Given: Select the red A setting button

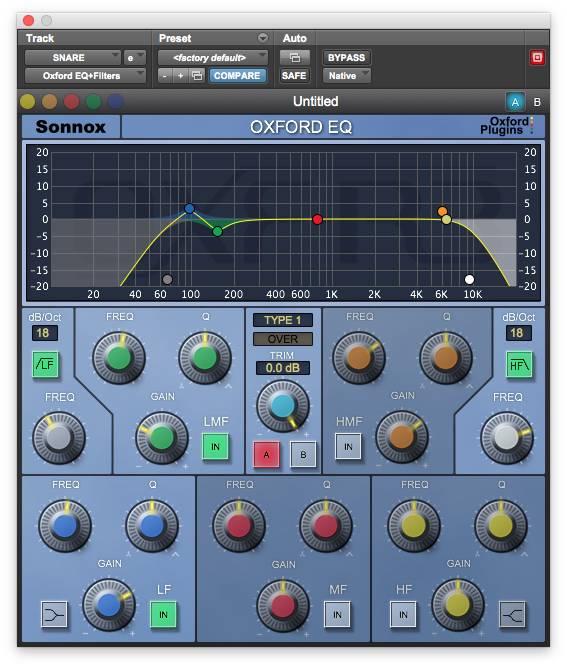Looking at the screenshot, I should 267,455.
